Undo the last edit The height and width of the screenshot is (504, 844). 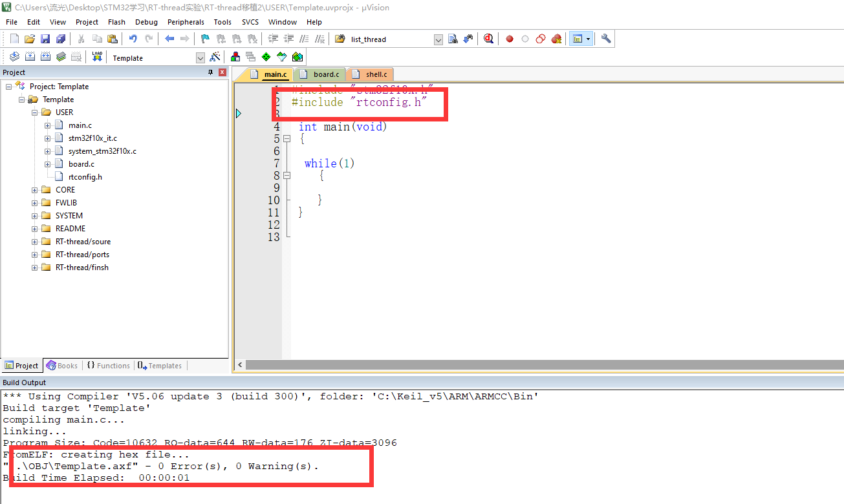[133, 39]
